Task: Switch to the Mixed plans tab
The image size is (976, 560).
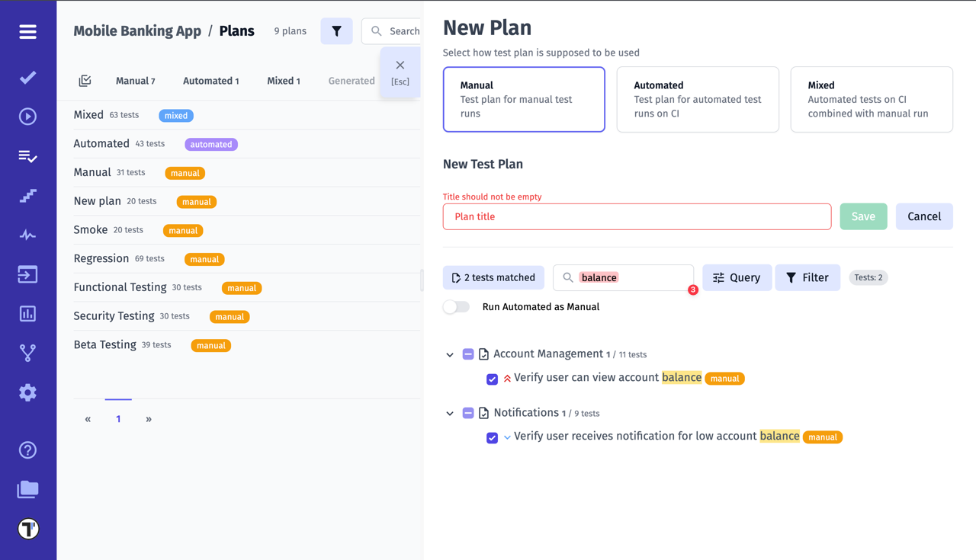Action: [x=283, y=81]
